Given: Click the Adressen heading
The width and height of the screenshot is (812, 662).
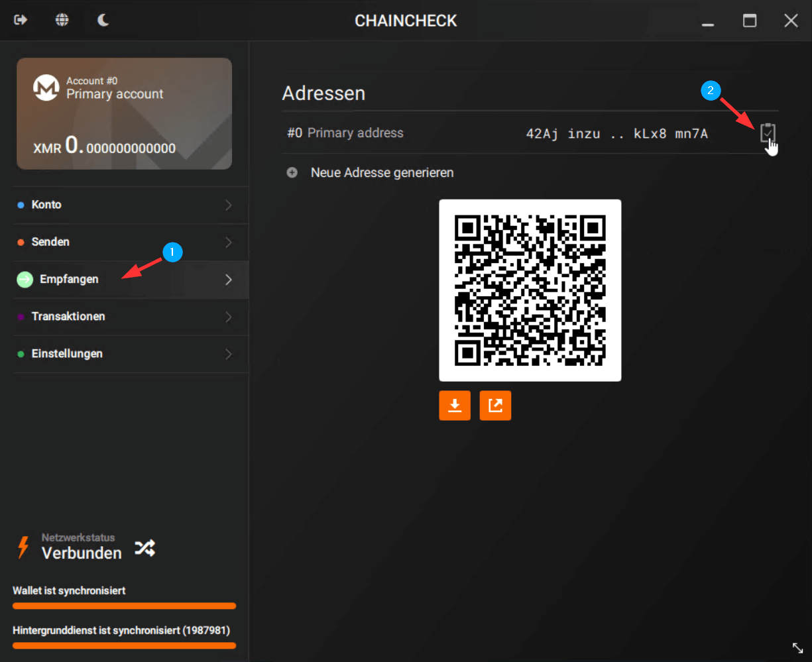Looking at the screenshot, I should click(x=323, y=93).
